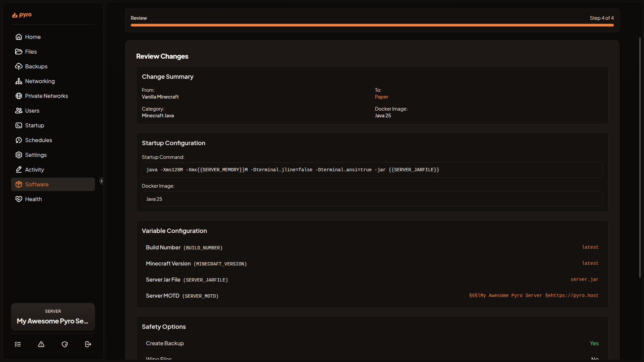
Task: Click the Backups cloud upload icon
Action: click(19, 66)
